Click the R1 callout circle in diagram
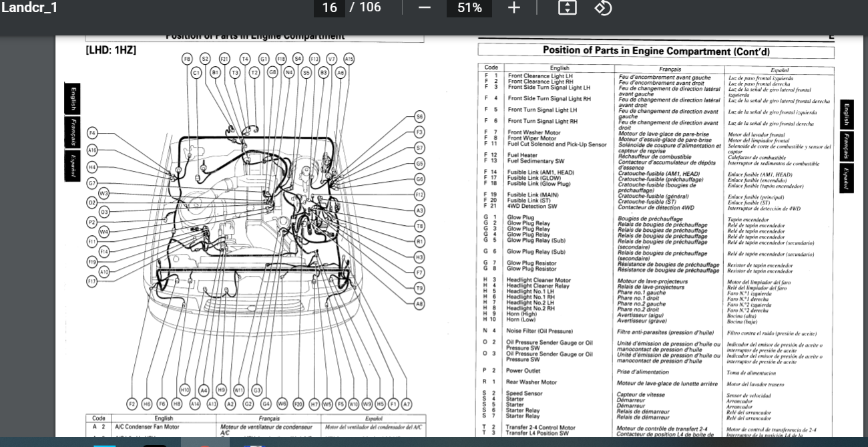Image resolution: width=868 pixels, height=447 pixels. point(419,241)
